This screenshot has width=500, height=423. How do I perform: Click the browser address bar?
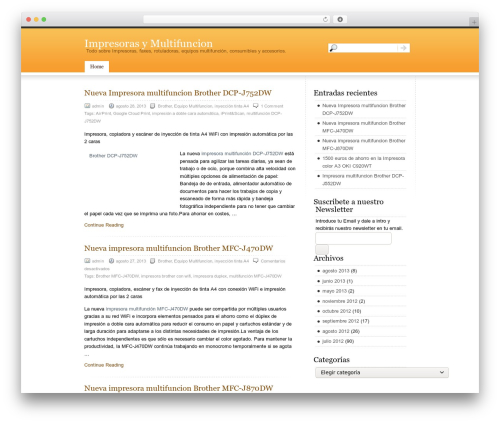[232, 19]
